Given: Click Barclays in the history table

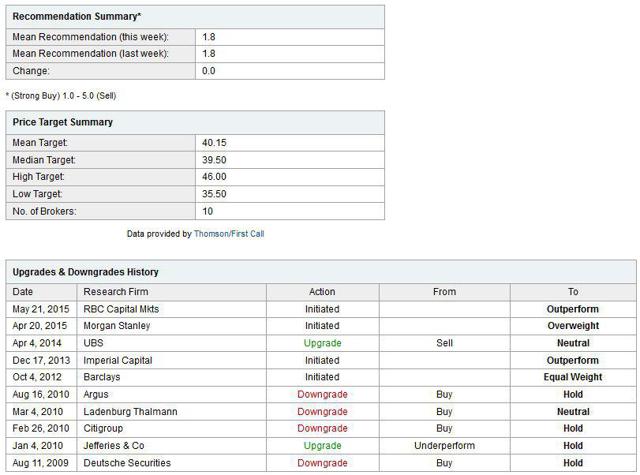Looking at the screenshot, I should click(x=102, y=377).
